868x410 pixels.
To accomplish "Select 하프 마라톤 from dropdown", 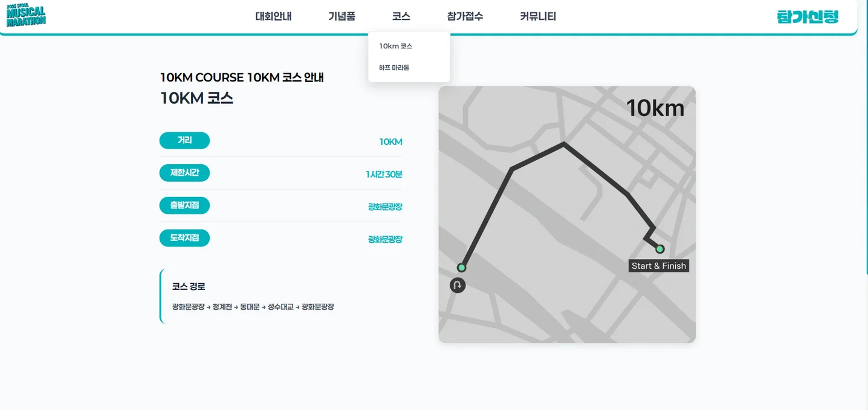I will [394, 68].
